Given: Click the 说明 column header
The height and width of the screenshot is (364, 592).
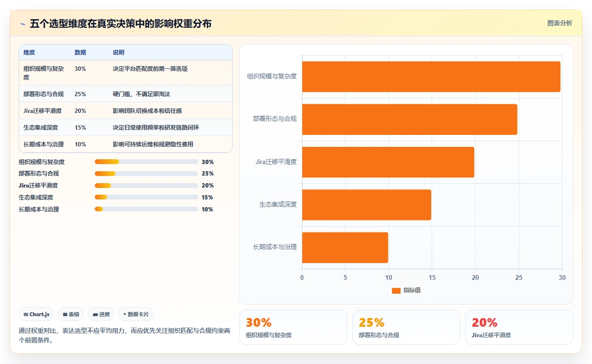Looking at the screenshot, I should pos(119,53).
